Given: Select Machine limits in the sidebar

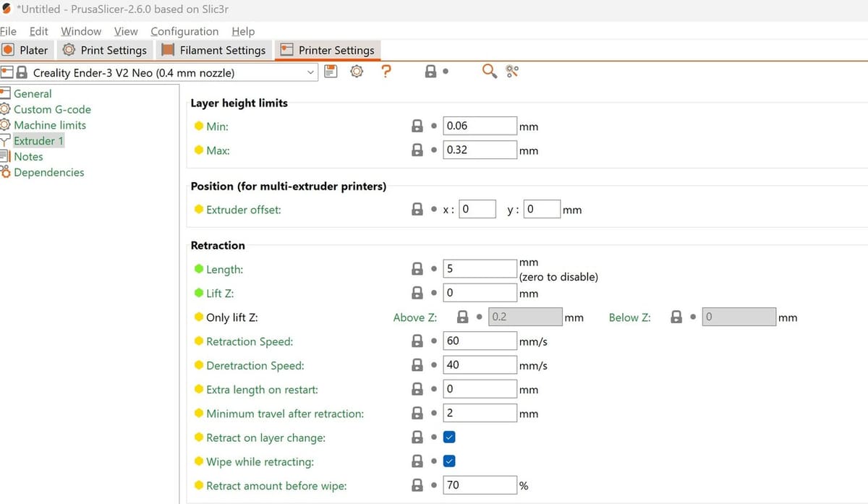Looking at the screenshot, I should pyautogui.click(x=50, y=125).
